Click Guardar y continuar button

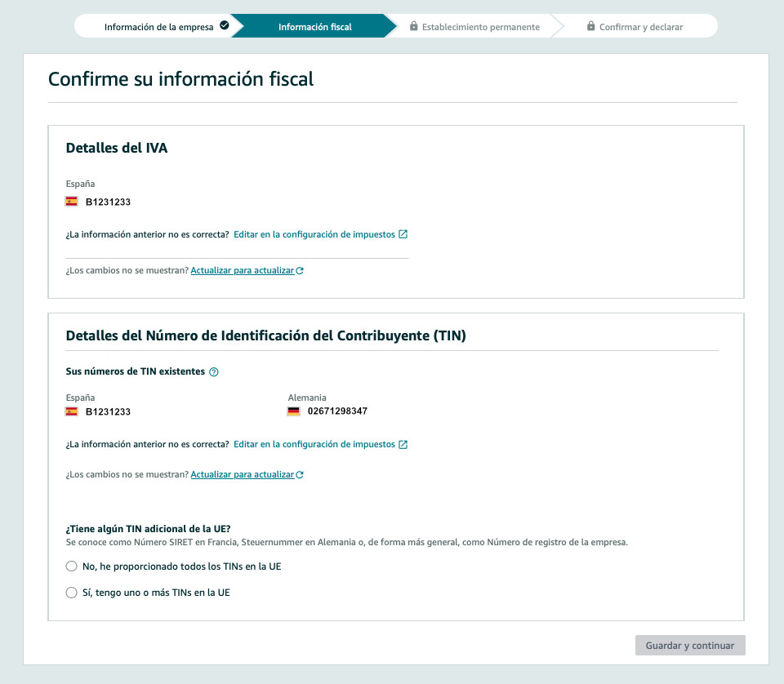click(x=690, y=645)
